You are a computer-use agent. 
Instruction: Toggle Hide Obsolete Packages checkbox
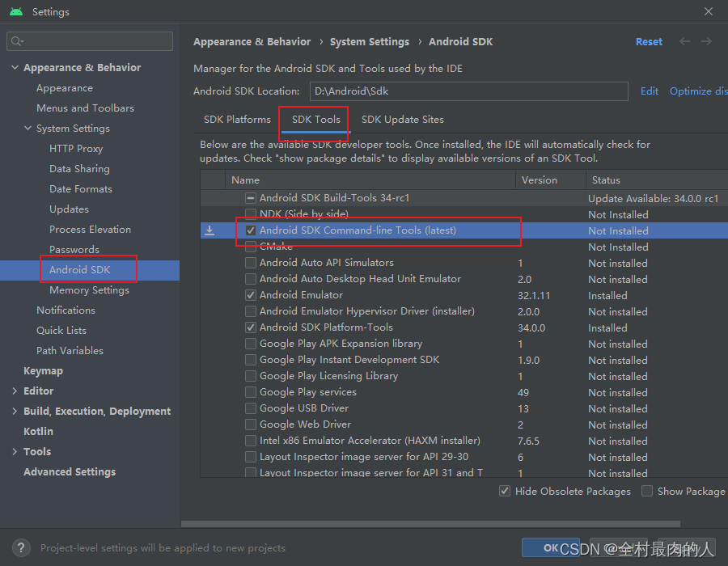(505, 492)
